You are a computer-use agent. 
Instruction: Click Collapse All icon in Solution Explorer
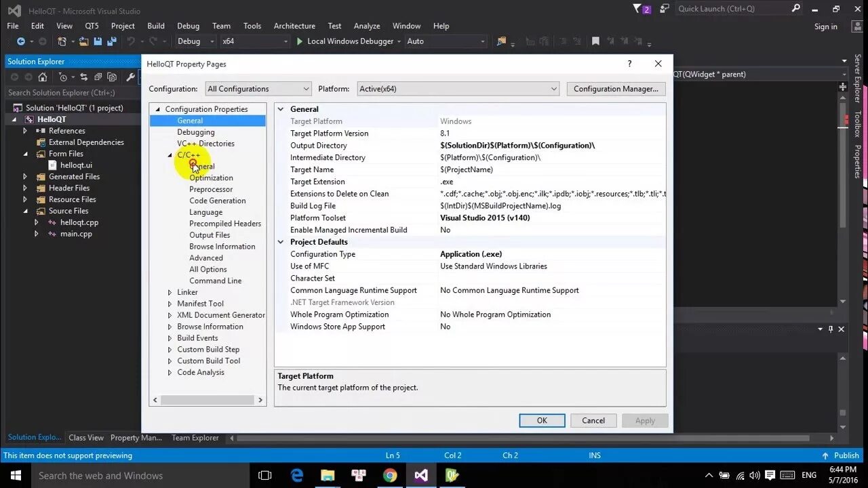click(x=98, y=77)
